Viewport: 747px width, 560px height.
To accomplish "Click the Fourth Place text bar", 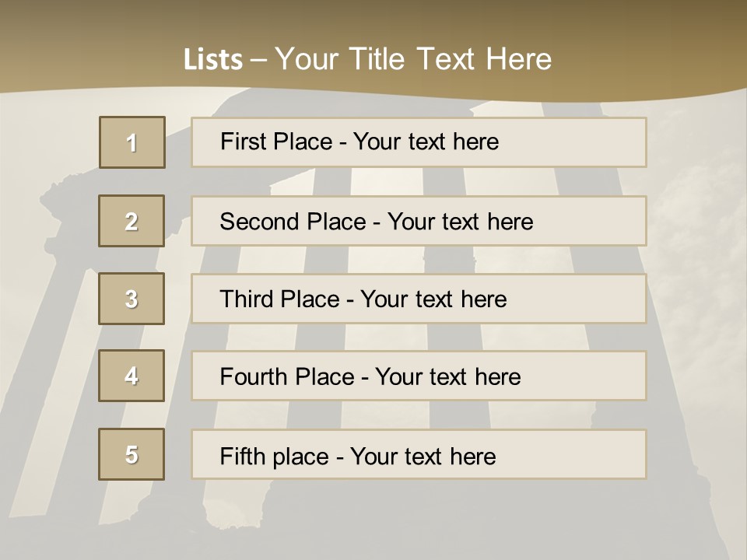I will pos(419,376).
